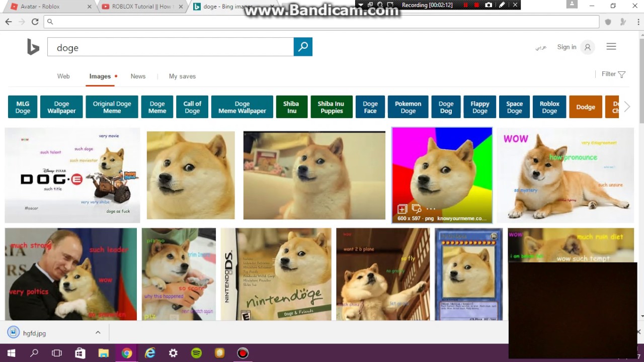
Task: Select the Roblox Doge chip
Action: 549,107
